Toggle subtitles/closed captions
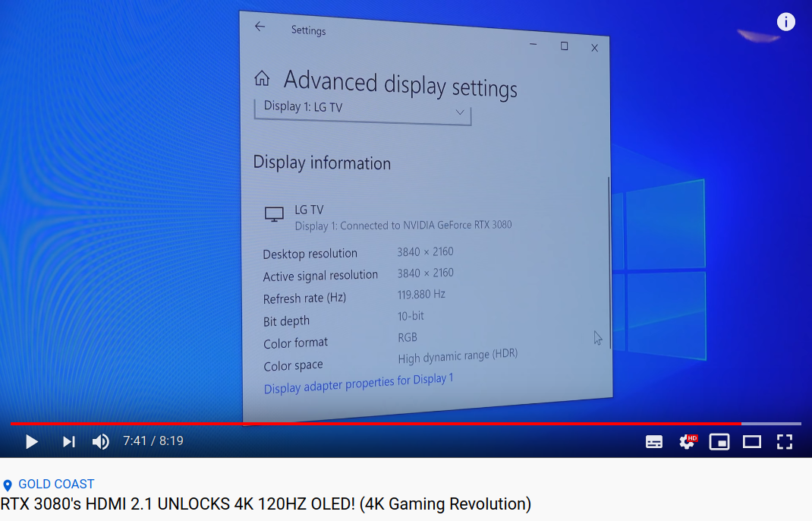This screenshot has width=812, height=521. pyautogui.click(x=654, y=442)
